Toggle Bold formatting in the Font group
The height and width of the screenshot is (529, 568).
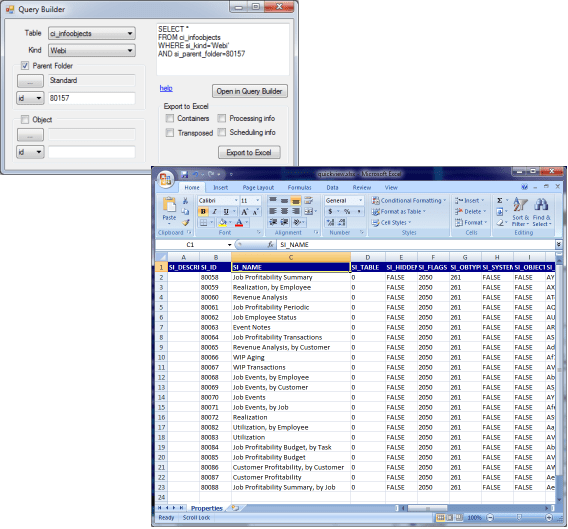(x=203, y=212)
